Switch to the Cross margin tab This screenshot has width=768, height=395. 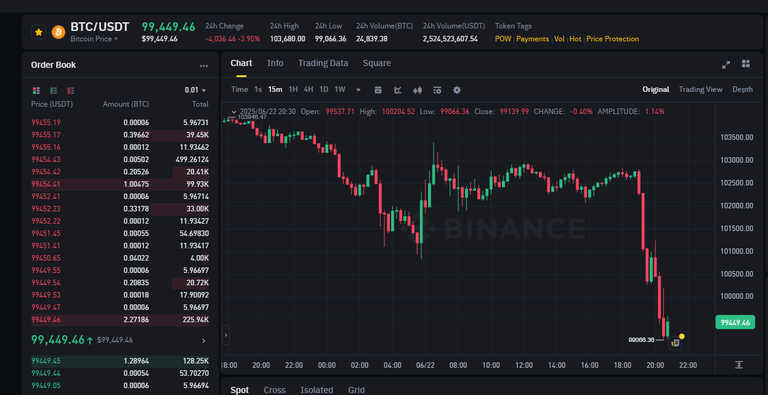[x=274, y=390]
